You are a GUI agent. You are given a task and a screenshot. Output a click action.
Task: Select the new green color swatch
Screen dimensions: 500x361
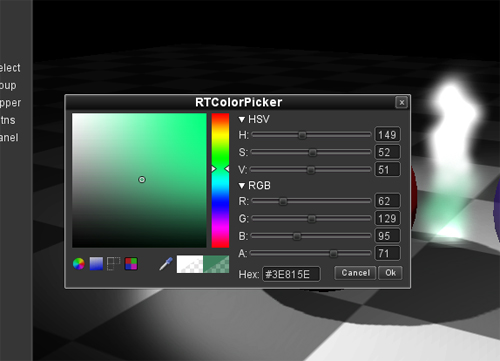(x=216, y=264)
